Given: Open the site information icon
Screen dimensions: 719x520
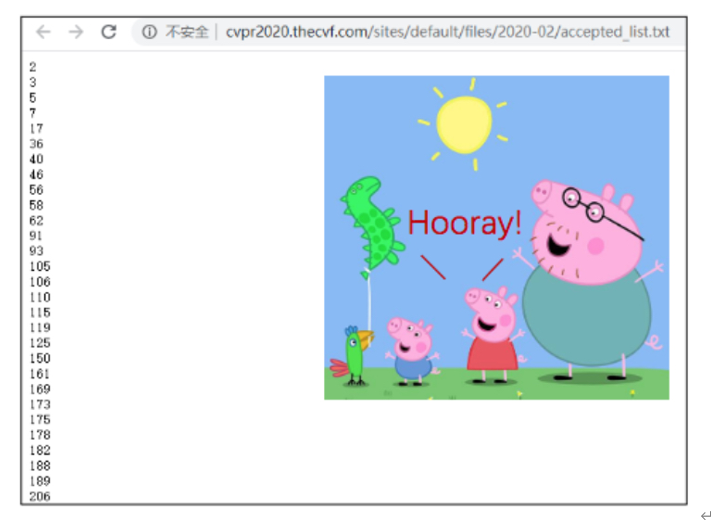Looking at the screenshot, I should click(149, 32).
